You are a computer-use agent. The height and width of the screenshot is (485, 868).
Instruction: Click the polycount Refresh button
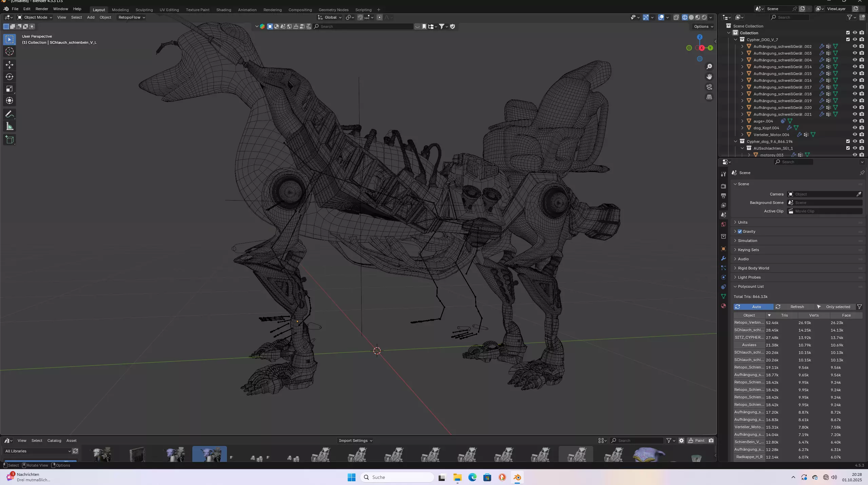click(794, 307)
